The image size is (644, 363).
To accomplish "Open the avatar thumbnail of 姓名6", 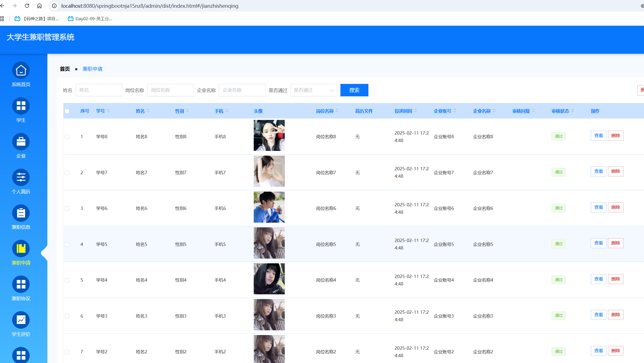I will coord(269,207).
